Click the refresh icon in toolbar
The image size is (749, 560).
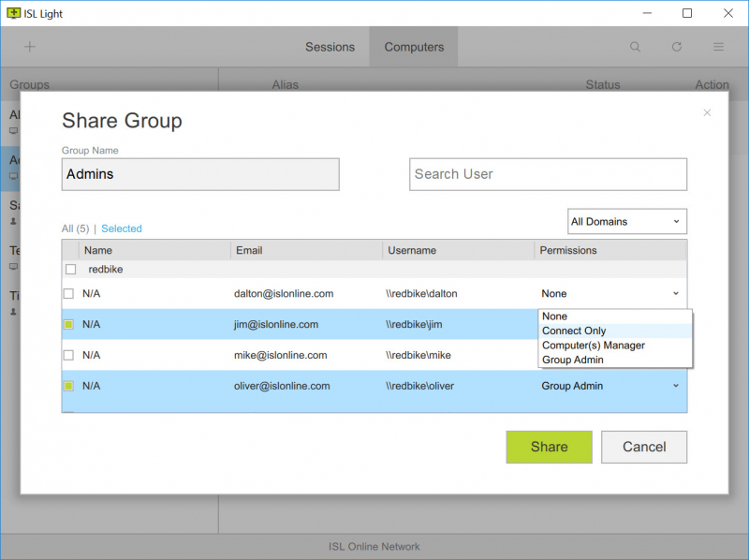(x=676, y=47)
